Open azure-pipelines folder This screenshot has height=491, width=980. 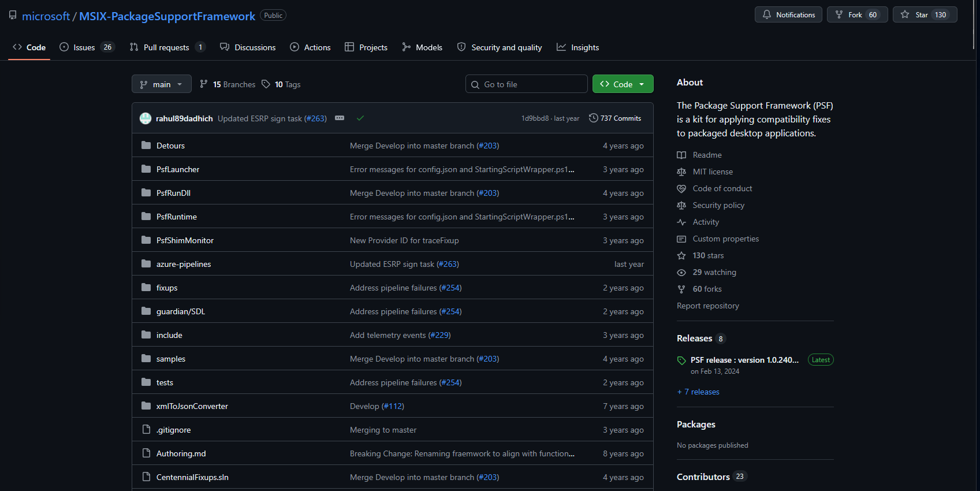184,264
